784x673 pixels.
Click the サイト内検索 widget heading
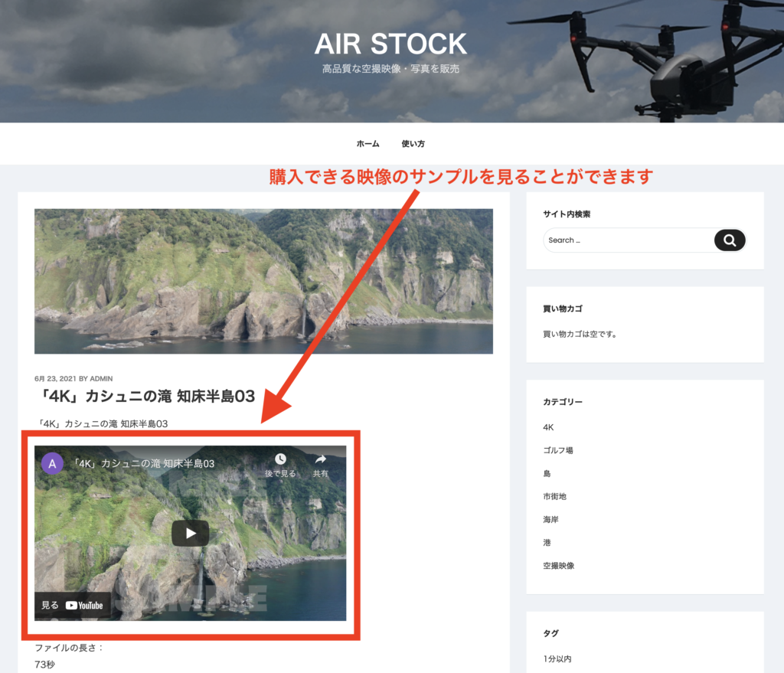(x=567, y=214)
